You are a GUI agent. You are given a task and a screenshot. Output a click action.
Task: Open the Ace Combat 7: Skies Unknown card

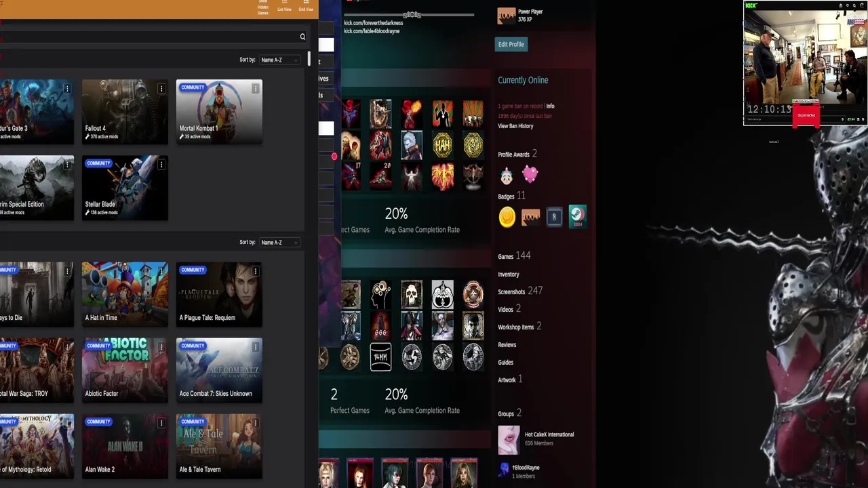(219, 370)
